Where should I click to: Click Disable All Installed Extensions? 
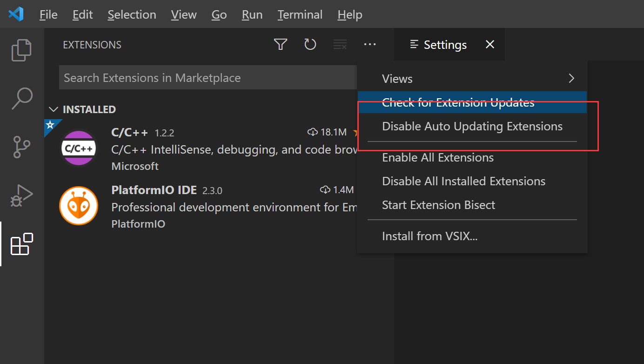463,181
